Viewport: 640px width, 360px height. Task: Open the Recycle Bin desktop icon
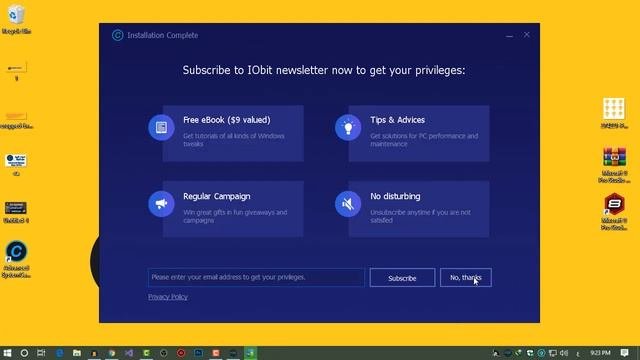click(16, 19)
